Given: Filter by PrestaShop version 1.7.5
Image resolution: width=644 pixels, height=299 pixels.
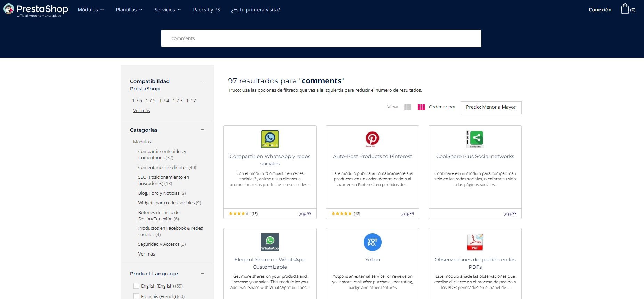Looking at the screenshot, I should [150, 100].
